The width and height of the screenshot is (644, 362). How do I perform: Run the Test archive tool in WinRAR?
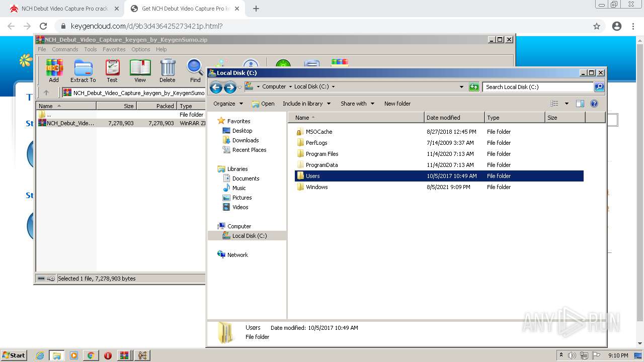point(112,70)
